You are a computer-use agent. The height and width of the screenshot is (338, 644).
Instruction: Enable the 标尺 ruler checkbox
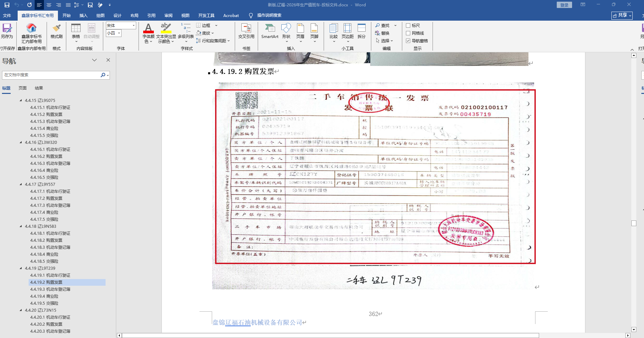(408, 25)
